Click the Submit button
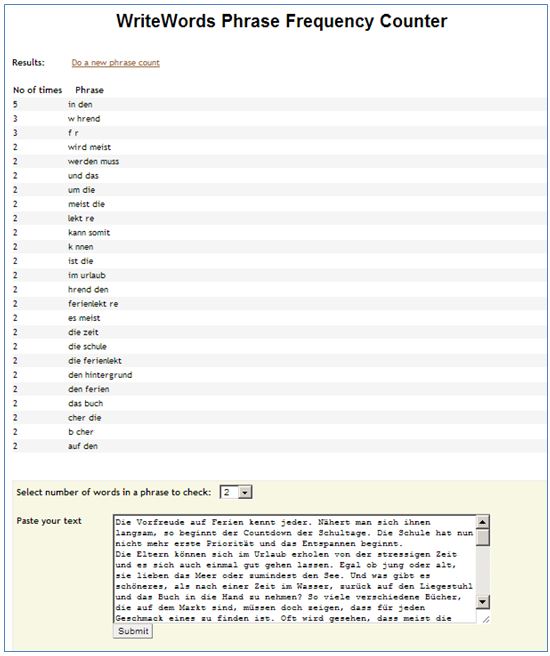The image size is (550, 656). 133,631
